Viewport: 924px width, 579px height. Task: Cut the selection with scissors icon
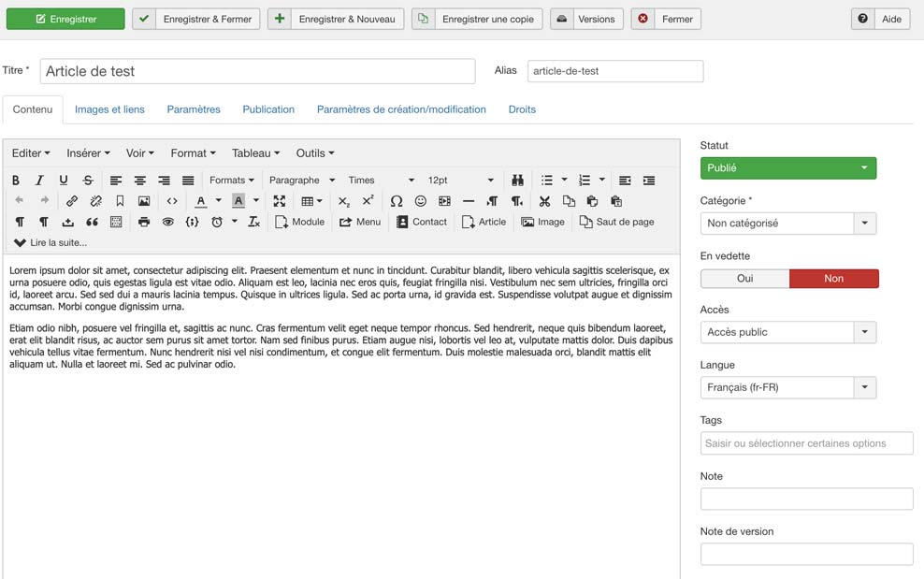pyautogui.click(x=544, y=201)
